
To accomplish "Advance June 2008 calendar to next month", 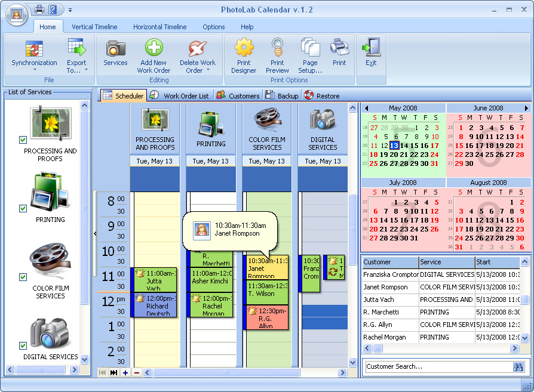I will (x=526, y=108).
